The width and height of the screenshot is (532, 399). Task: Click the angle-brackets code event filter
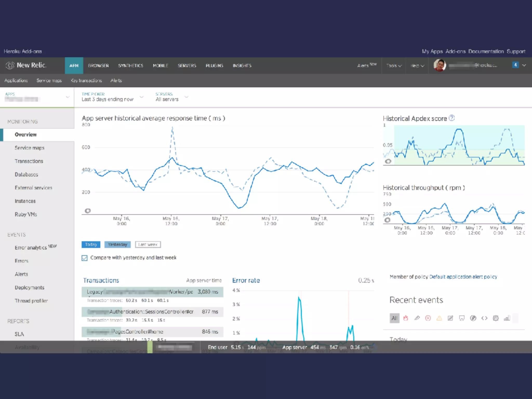point(484,318)
